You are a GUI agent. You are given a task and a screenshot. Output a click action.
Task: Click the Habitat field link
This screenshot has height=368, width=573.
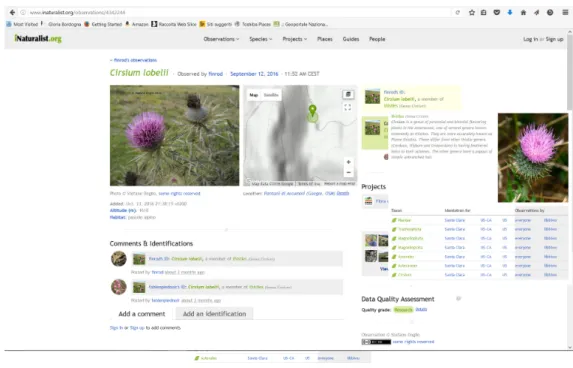coord(118,217)
